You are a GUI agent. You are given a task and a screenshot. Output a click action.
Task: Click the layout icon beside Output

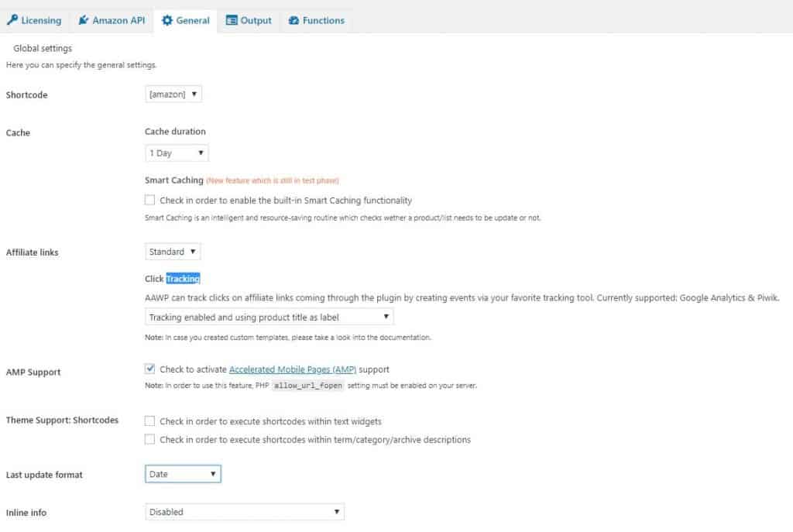point(231,20)
